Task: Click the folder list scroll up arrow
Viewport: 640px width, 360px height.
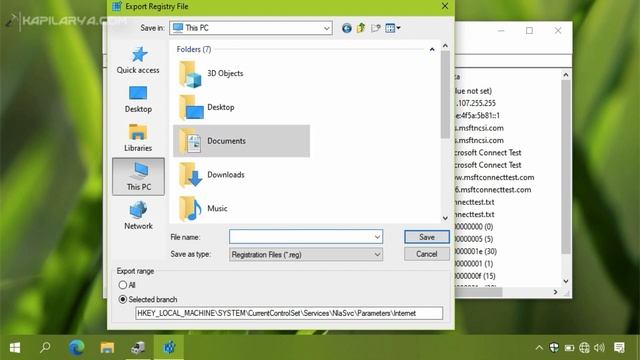Action: click(x=445, y=45)
